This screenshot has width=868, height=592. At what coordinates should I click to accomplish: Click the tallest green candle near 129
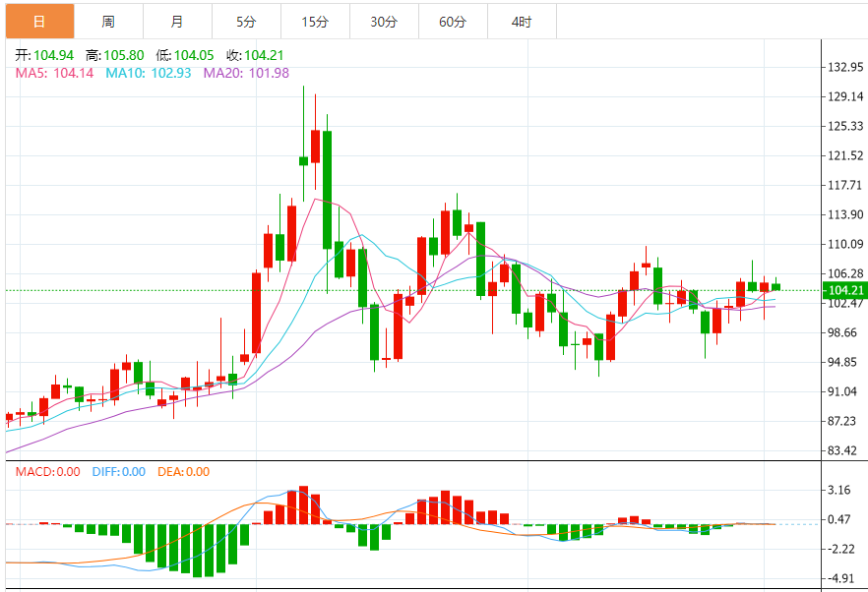(x=327, y=190)
